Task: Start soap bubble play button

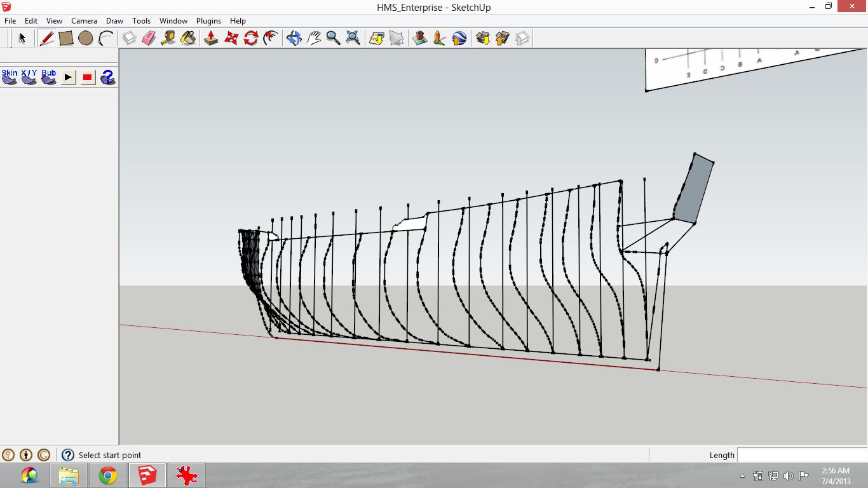Action: [x=69, y=78]
